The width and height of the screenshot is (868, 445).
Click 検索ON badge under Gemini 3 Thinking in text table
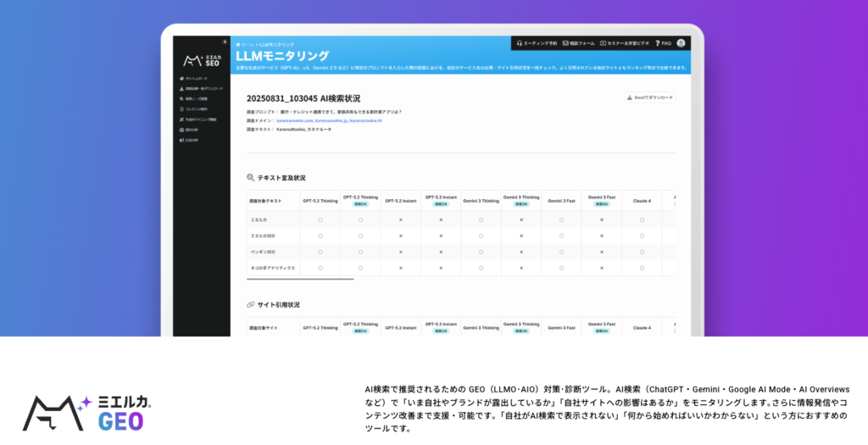[521, 204]
